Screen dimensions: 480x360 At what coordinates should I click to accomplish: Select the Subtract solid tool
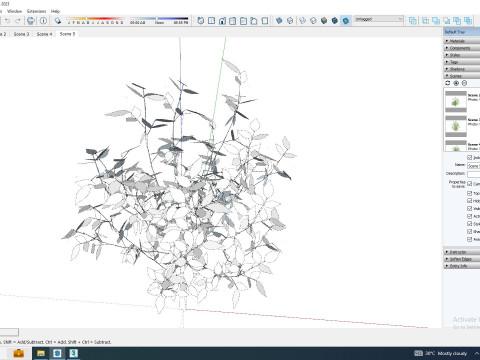point(447,21)
